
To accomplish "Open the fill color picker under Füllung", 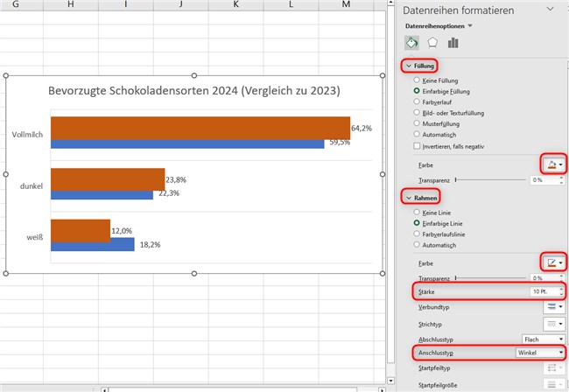I will pyautogui.click(x=553, y=164).
